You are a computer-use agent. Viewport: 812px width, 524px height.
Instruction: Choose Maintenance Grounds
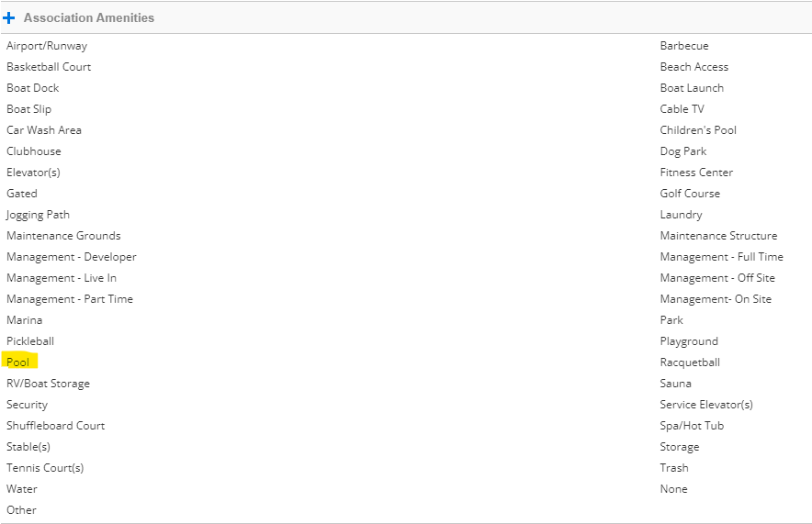pos(63,236)
